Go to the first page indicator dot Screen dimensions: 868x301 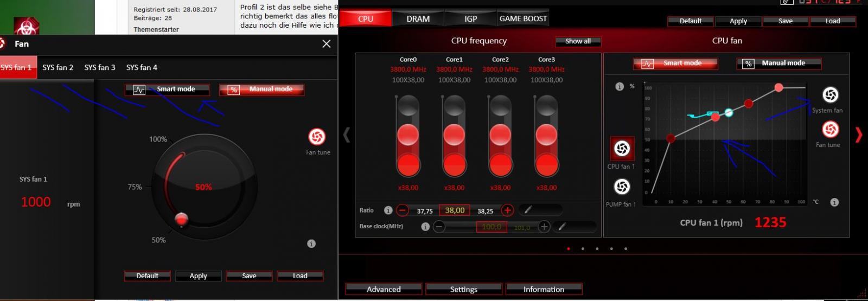point(568,249)
